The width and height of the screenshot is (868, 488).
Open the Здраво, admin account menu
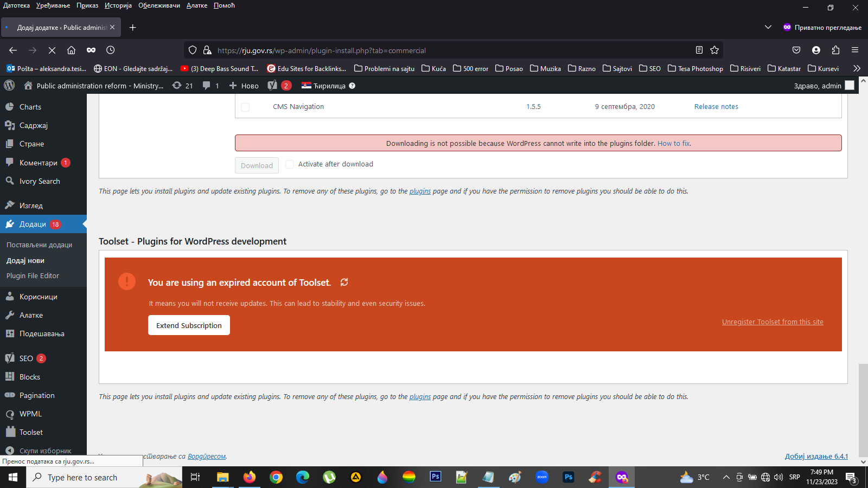point(824,86)
